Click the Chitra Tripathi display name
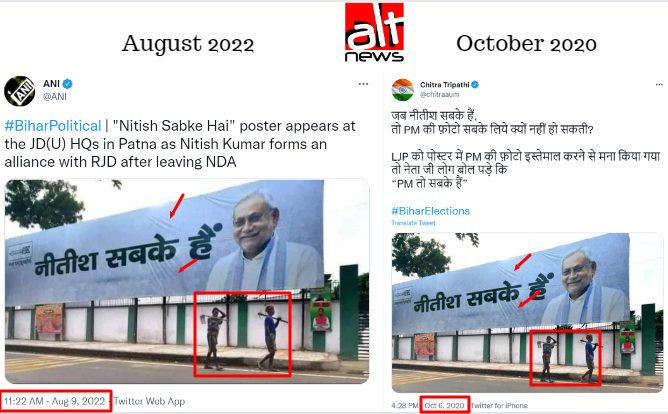The image size is (668, 414). (x=445, y=85)
